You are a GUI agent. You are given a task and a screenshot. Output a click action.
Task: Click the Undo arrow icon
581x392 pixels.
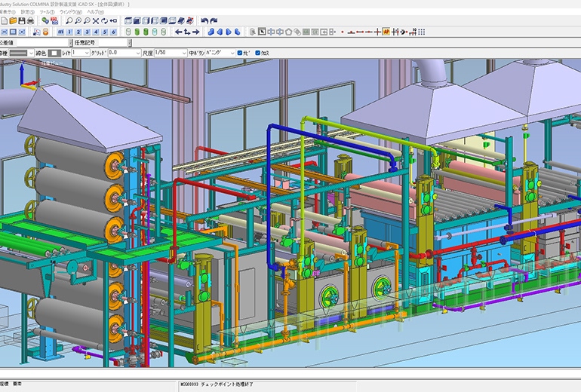204,21
